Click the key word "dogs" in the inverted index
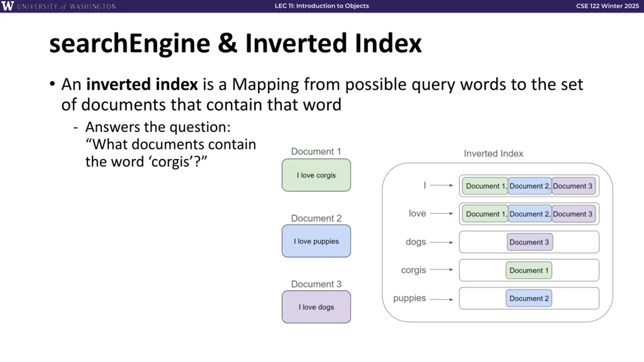Screen dimensions: 644x362 click(x=416, y=242)
